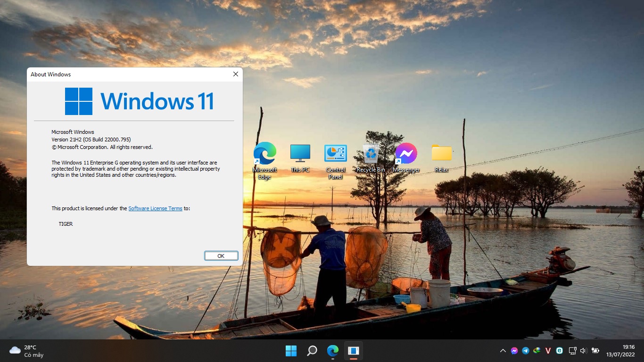Viewport: 644px width, 362px height.
Task: Close the About Windows dialog
Action: pos(236,74)
